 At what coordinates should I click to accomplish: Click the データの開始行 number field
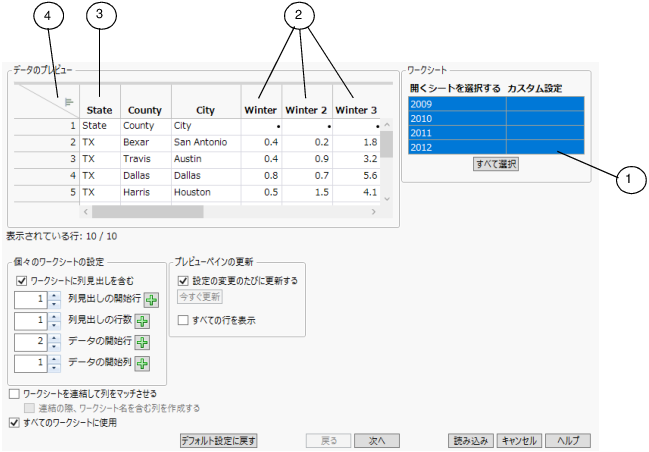tap(31, 342)
